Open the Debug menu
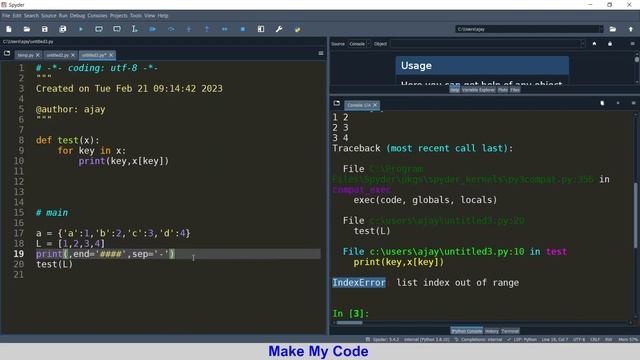640x360 pixels. tap(77, 16)
